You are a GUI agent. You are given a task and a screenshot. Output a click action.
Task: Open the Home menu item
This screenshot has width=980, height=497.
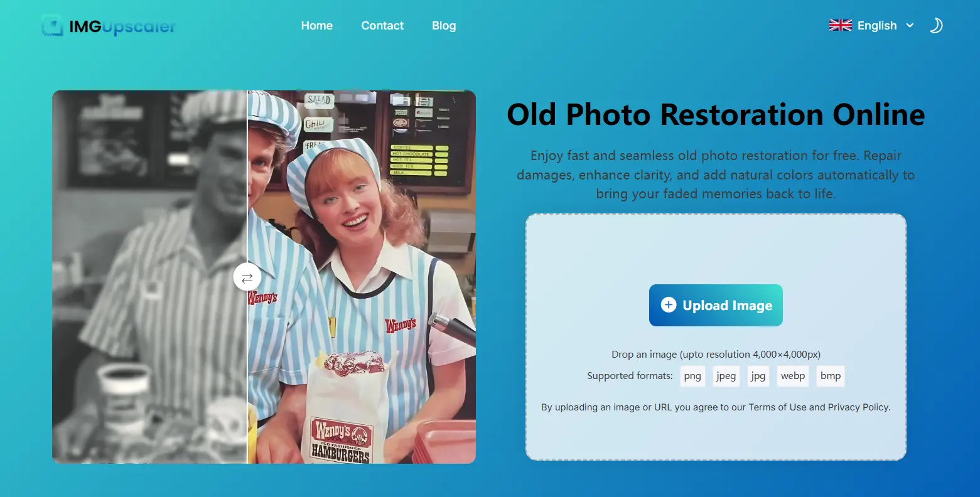(317, 26)
